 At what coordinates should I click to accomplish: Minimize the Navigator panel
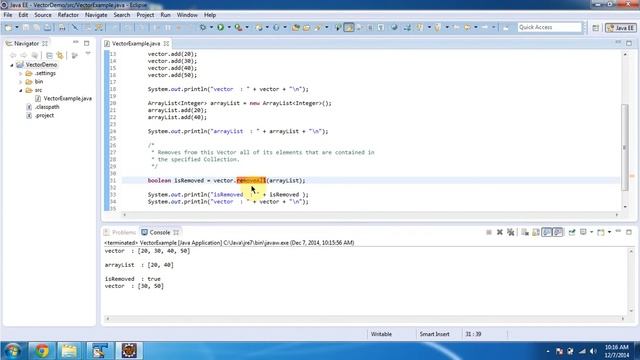point(76,42)
